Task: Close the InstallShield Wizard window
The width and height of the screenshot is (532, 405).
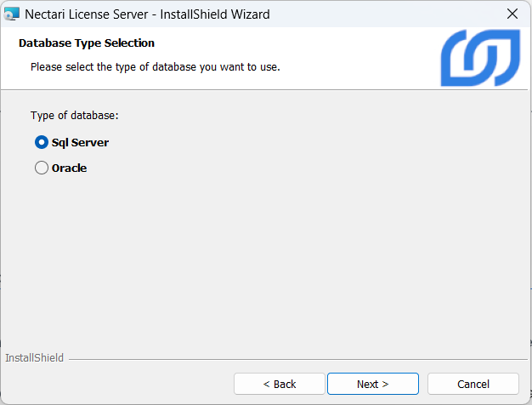Action: click(512, 14)
